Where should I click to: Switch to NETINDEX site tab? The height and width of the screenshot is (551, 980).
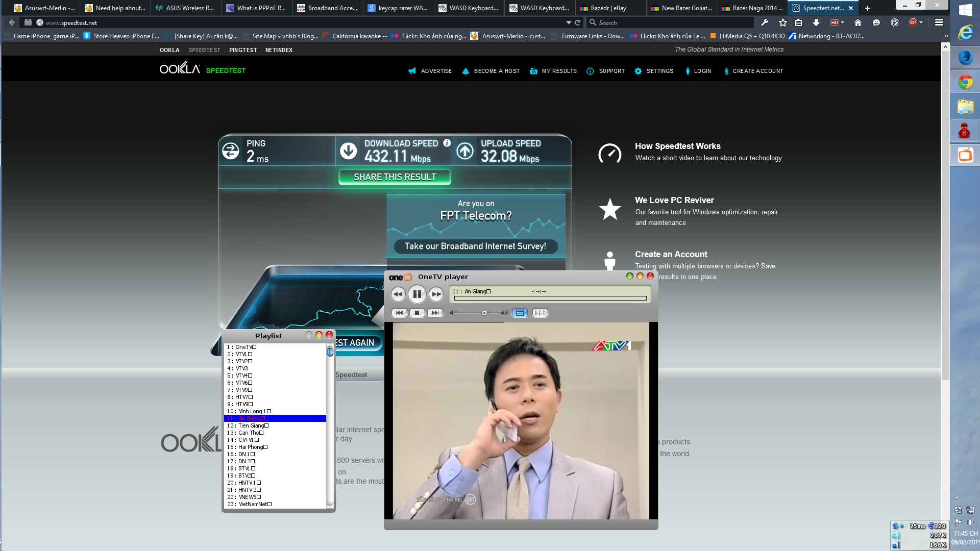279,50
